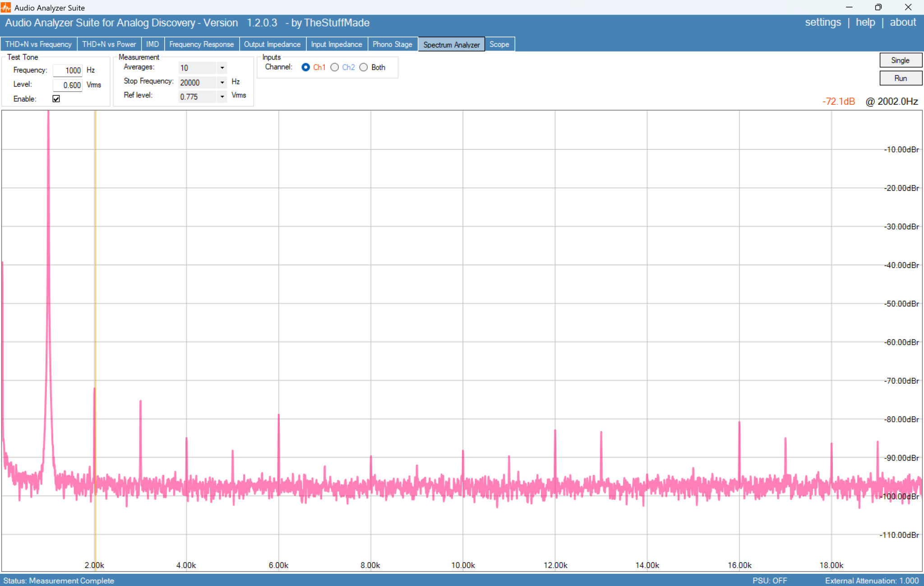Viewport: 924px width, 586px height.
Task: Expand the Ref level dropdown arrow
Action: tap(222, 97)
